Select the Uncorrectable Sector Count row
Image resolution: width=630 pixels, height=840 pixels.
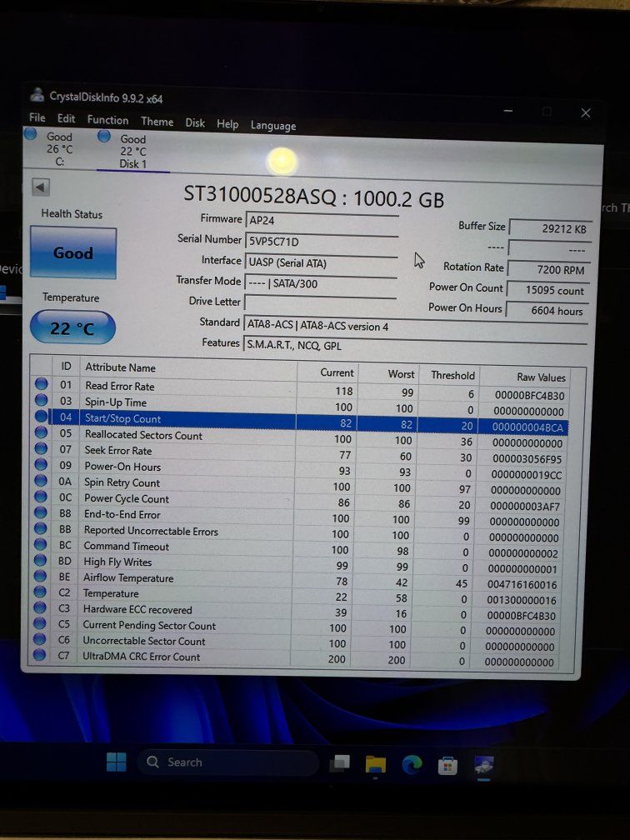(x=293, y=642)
